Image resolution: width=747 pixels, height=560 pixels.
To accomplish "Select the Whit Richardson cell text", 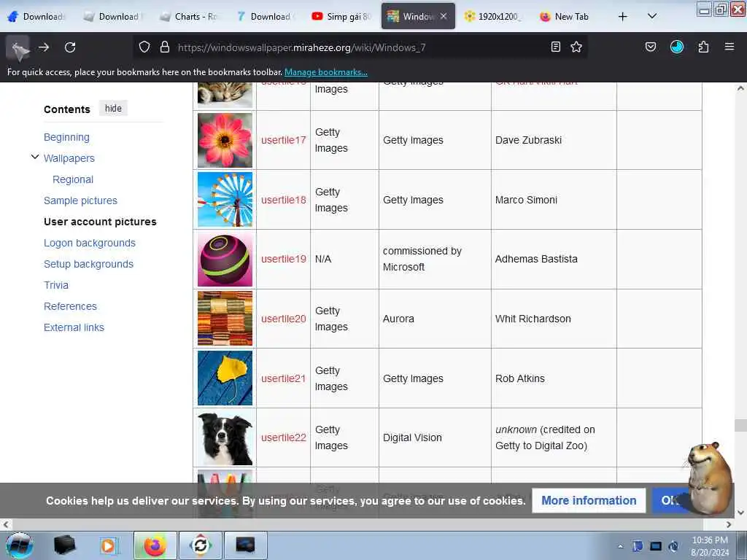I will pyautogui.click(x=533, y=319).
